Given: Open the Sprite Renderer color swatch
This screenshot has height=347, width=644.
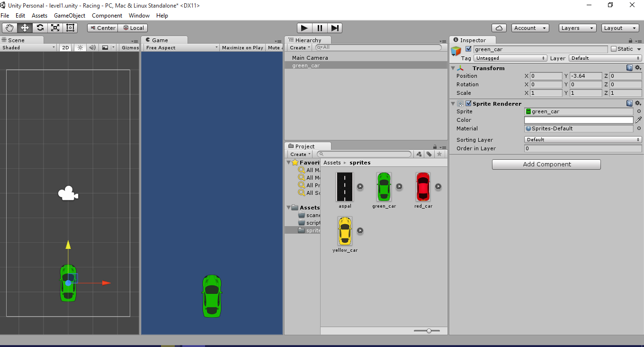Looking at the screenshot, I should [x=579, y=120].
